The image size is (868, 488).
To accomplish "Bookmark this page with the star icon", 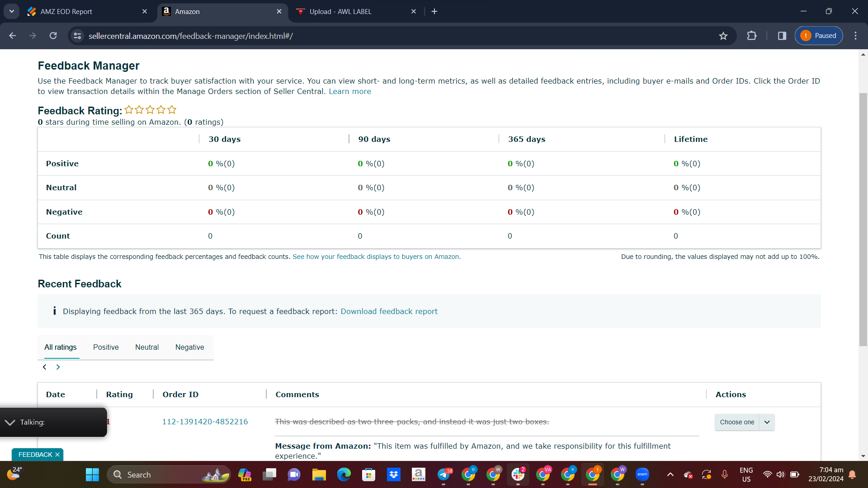I will pyautogui.click(x=723, y=36).
